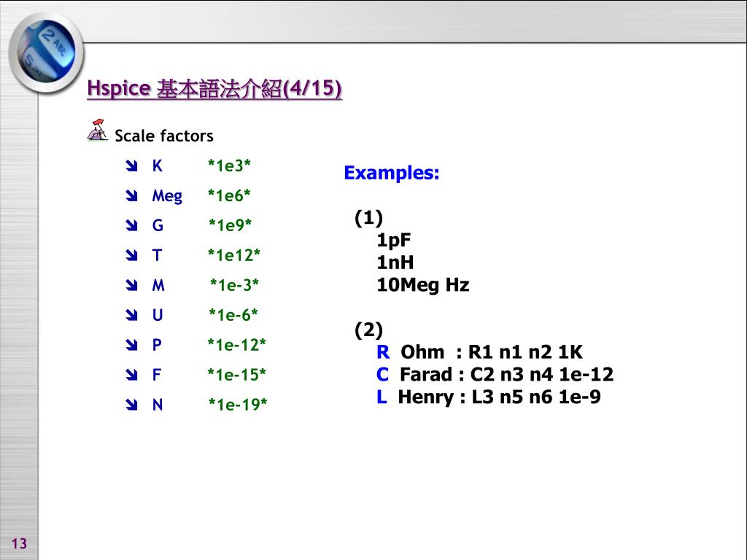Click the value '*1e-6*'
The image size is (747, 560).
[x=233, y=315]
